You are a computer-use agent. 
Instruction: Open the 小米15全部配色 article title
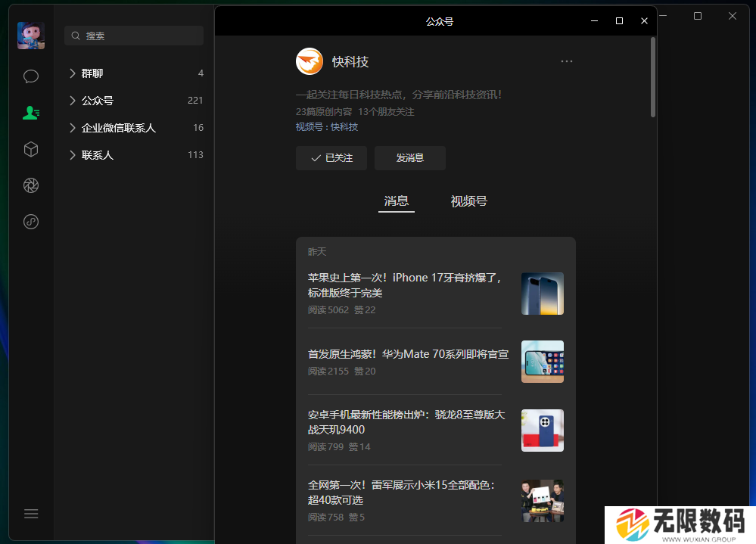click(x=401, y=493)
